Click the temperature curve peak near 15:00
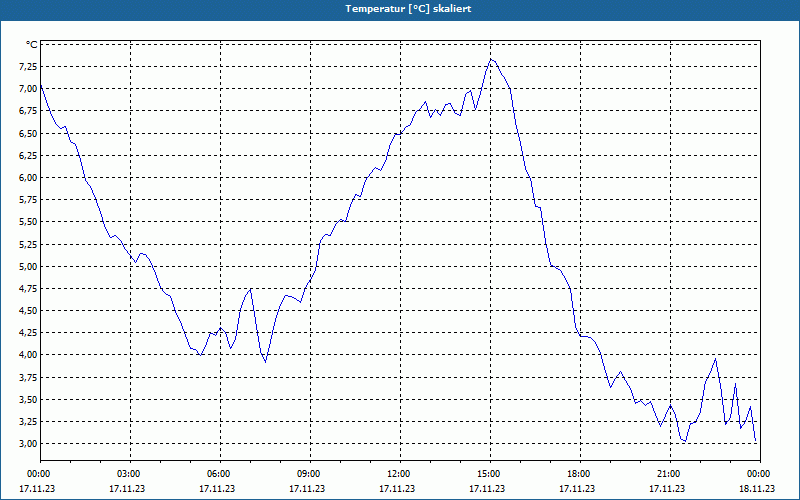The height and width of the screenshot is (500, 800). point(491,59)
